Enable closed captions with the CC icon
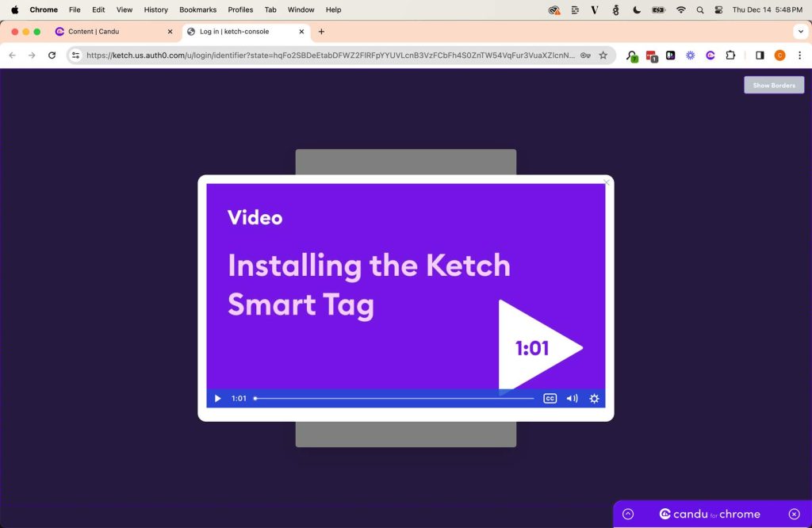Viewport: 812px width, 528px height. 550,398
